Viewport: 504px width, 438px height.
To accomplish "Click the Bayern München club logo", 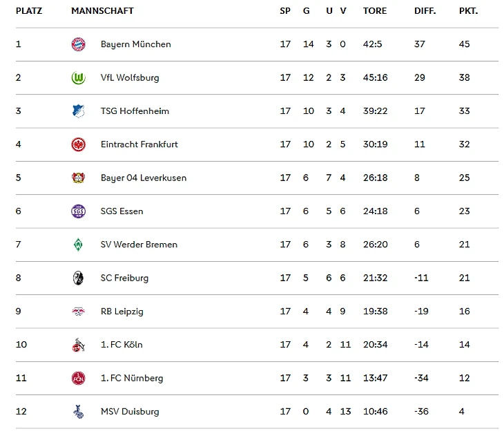I will (78, 44).
